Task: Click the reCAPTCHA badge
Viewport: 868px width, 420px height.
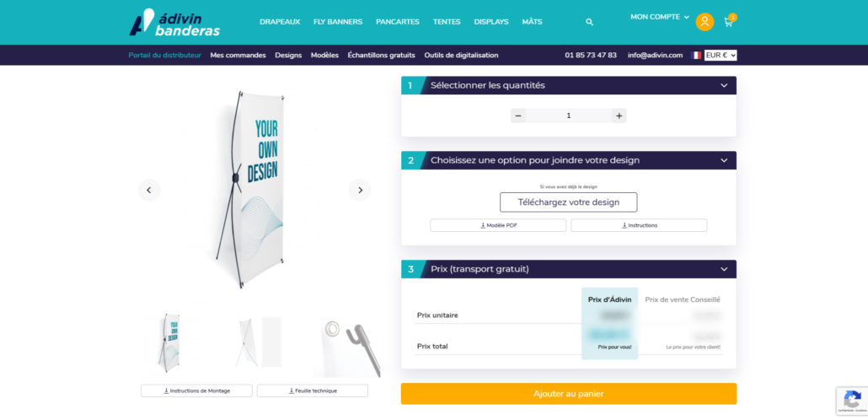Action: 852,401
